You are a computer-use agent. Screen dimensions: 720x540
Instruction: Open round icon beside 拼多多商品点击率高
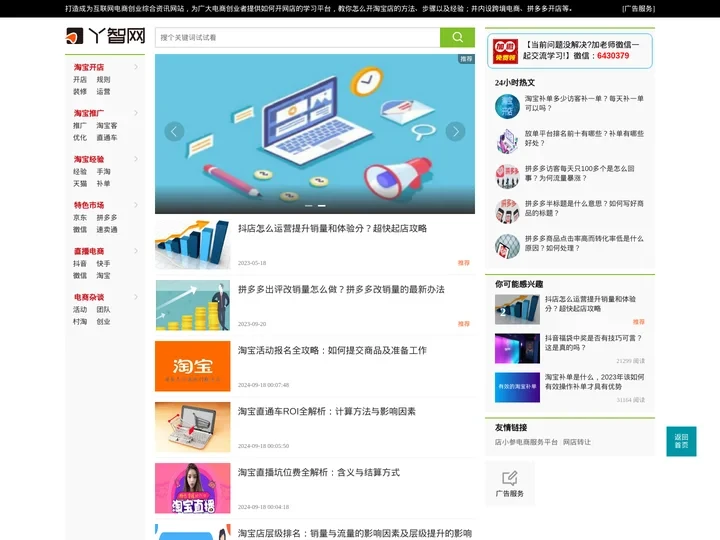click(x=507, y=246)
